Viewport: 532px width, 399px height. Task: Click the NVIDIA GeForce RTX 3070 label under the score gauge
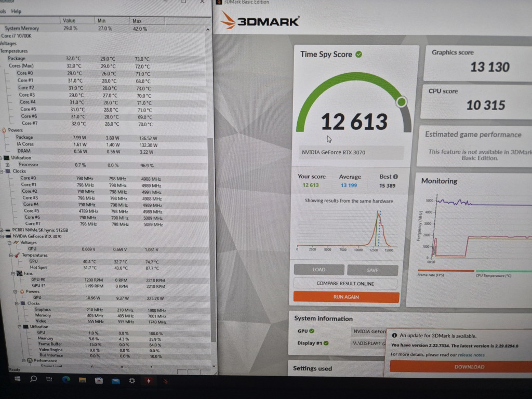point(334,152)
